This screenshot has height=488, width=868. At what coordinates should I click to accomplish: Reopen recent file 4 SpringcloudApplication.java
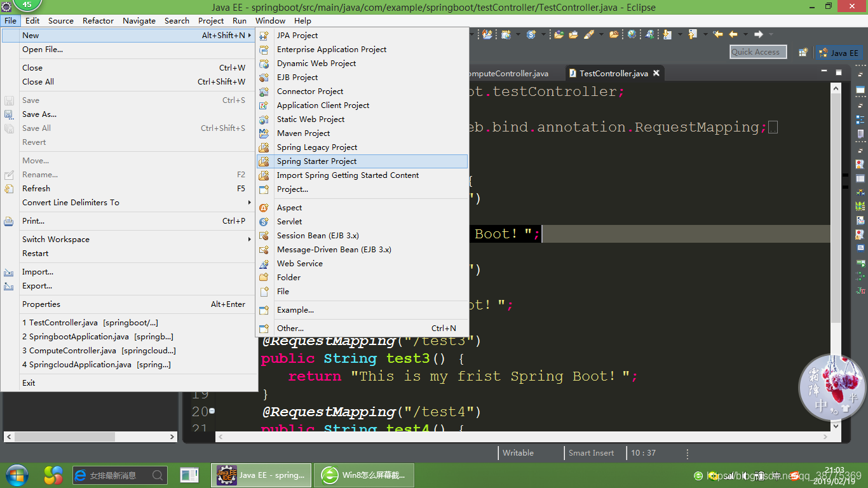pyautogui.click(x=129, y=365)
